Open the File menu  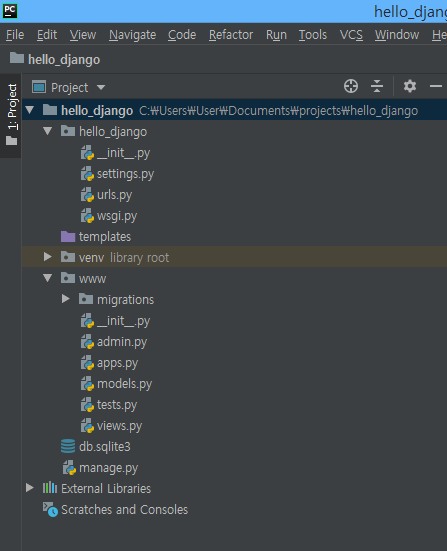(15, 35)
